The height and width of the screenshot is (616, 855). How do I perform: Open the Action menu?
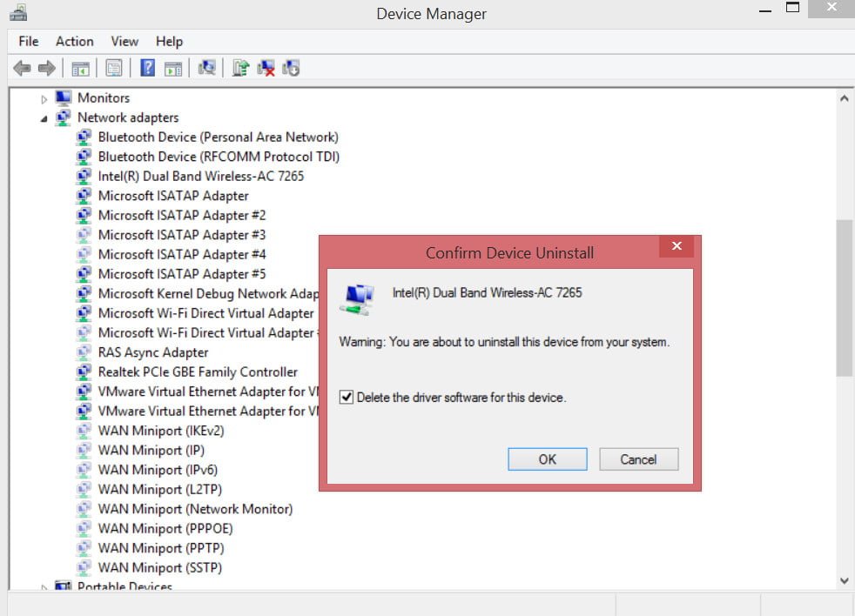click(74, 42)
